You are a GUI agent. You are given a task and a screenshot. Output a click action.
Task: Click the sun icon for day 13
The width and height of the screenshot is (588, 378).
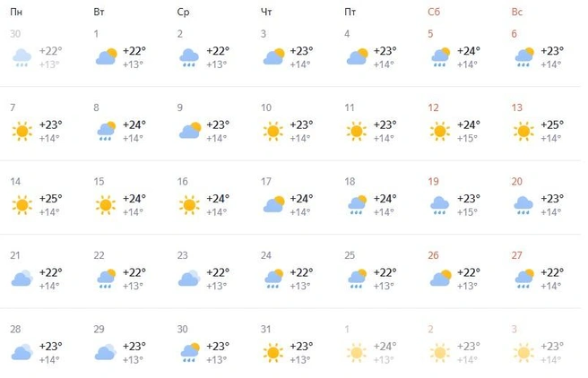(523, 131)
